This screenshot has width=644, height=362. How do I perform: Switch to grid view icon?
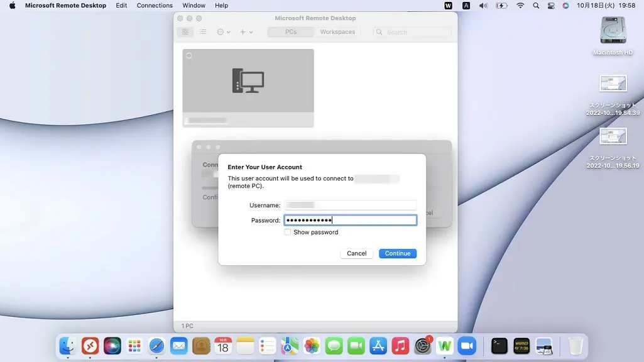tap(185, 32)
